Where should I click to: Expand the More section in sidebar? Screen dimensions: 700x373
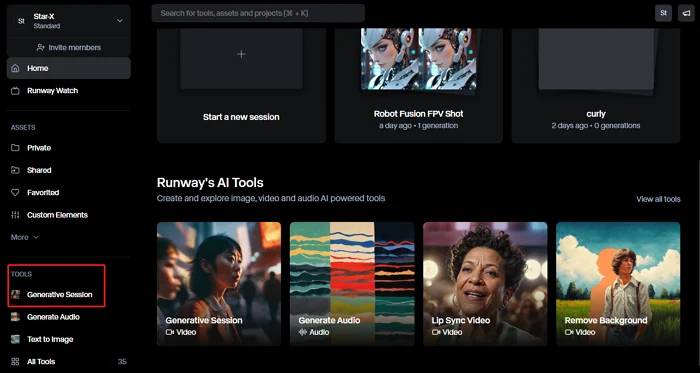point(25,237)
